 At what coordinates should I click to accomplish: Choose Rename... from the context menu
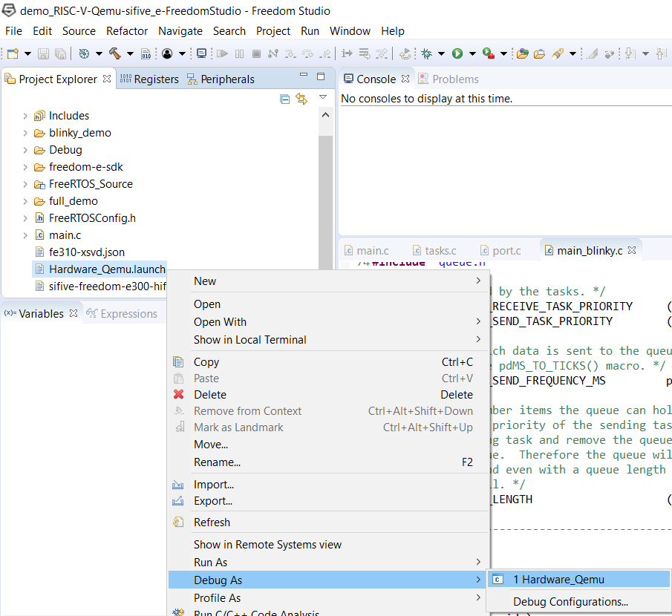point(328,462)
